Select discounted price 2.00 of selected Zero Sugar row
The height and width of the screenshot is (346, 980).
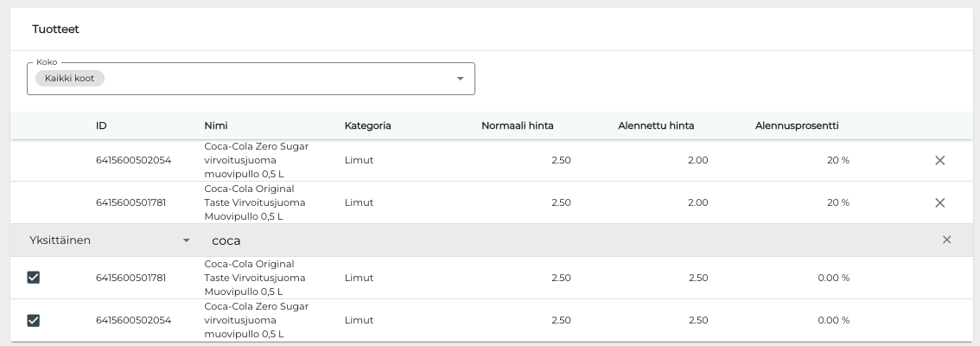697,161
